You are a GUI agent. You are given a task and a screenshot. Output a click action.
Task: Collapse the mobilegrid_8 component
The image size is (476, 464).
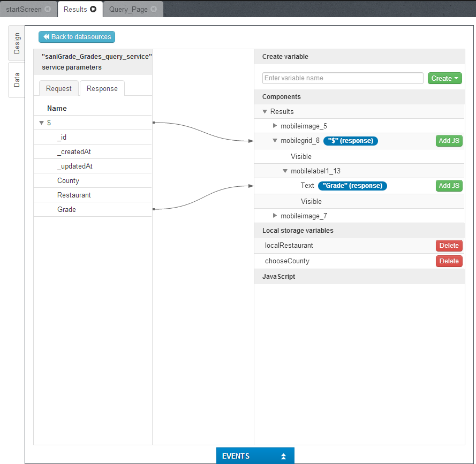275,141
